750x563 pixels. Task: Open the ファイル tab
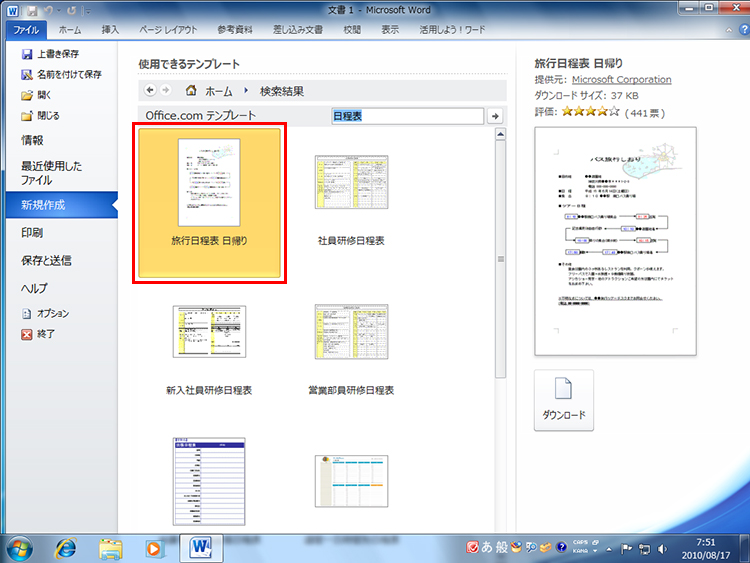point(26,30)
